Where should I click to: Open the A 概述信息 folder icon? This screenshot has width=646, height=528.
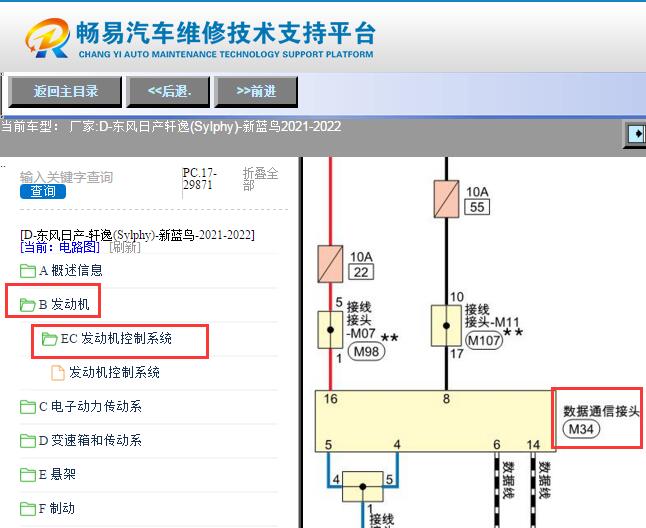coord(28,271)
